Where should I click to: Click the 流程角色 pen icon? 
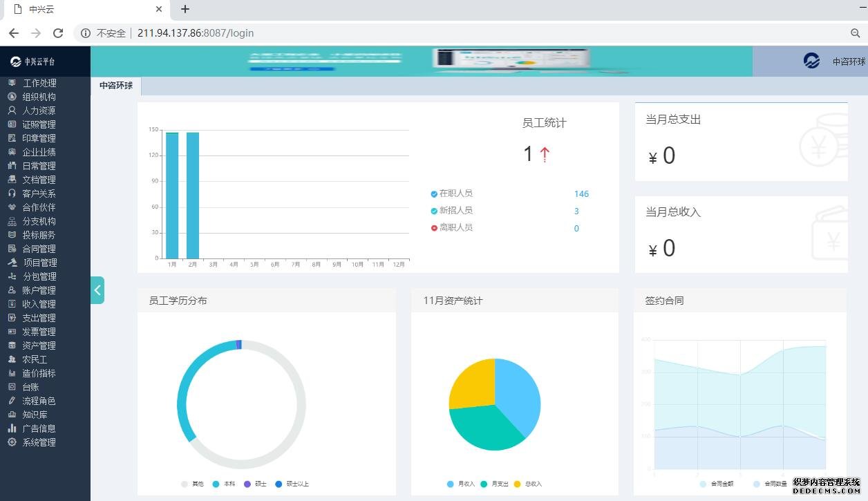point(12,401)
